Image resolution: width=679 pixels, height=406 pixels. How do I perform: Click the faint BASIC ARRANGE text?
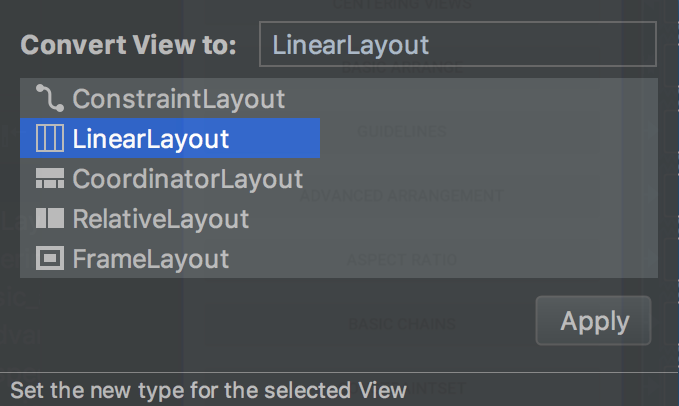click(x=402, y=68)
